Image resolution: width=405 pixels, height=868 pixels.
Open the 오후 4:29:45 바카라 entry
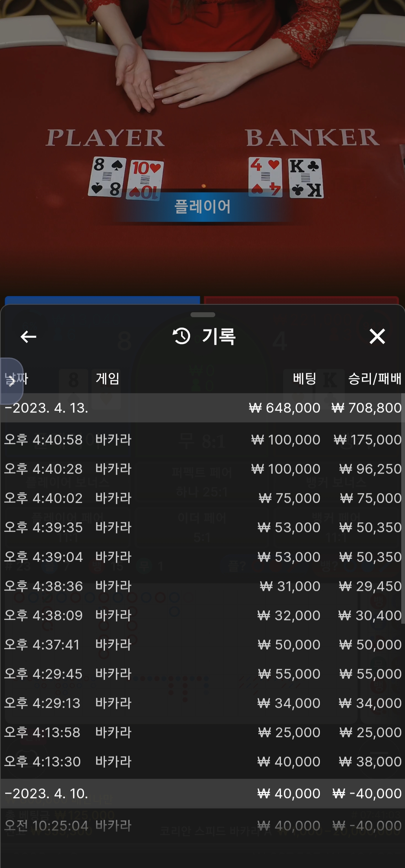click(202, 674)
